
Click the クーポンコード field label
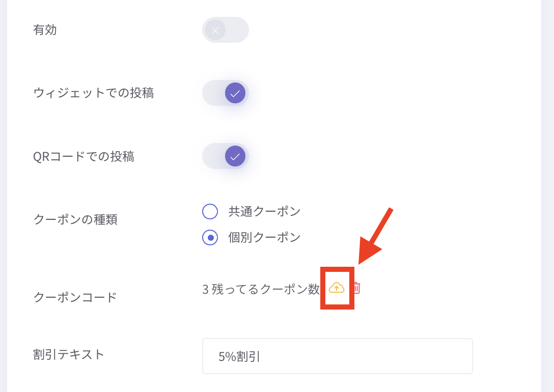click(x=75, y=297)
